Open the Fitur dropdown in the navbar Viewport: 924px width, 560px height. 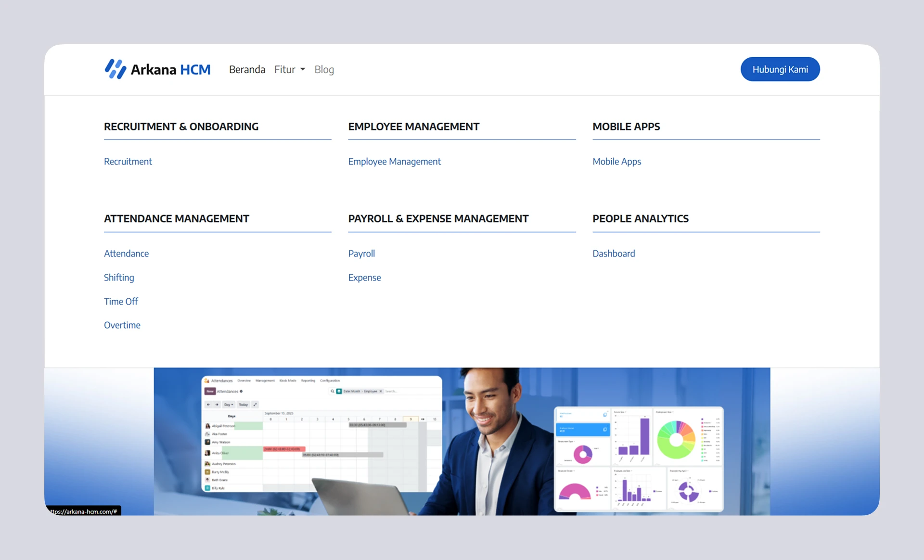click(x=289, y=69)
